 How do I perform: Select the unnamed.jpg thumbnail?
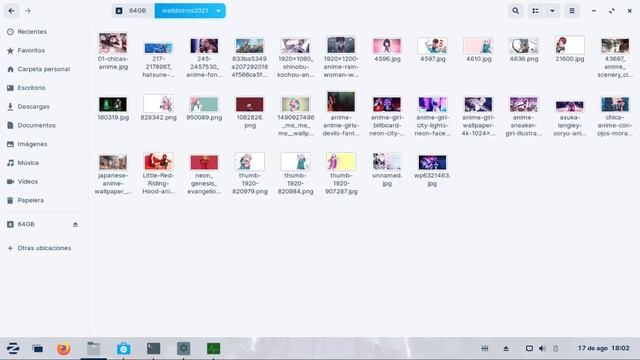click(x=387, y=161)
